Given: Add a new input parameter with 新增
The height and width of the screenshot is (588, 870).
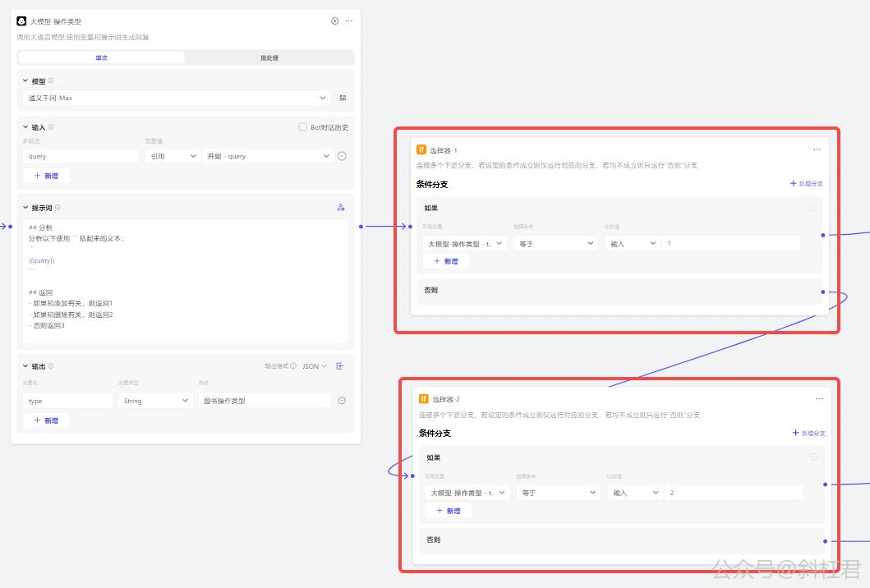Looking at the screenshot, I should [x=46, y=176].
